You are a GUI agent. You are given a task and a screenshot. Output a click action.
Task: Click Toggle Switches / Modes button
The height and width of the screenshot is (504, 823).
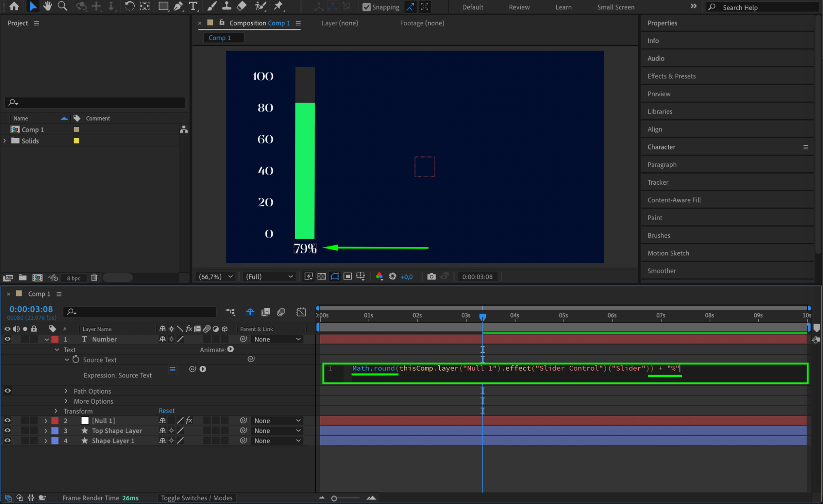(196, 498)
